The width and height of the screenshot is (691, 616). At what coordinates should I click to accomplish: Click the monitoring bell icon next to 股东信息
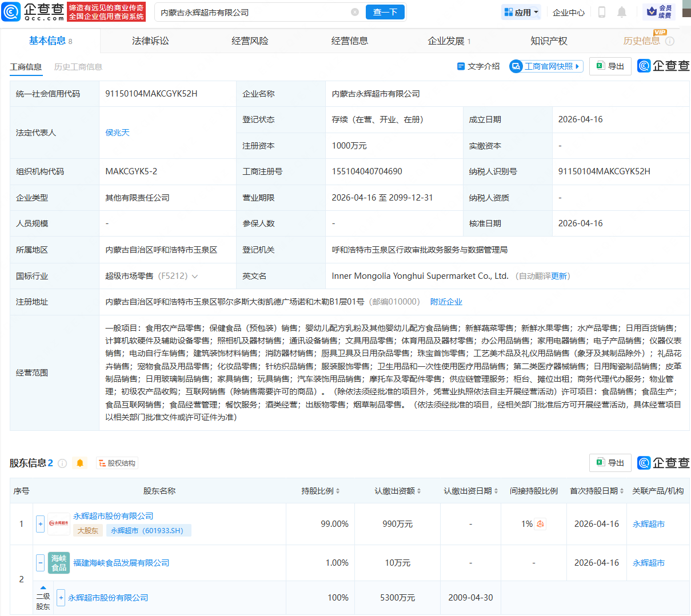click(x=80, y=463)
